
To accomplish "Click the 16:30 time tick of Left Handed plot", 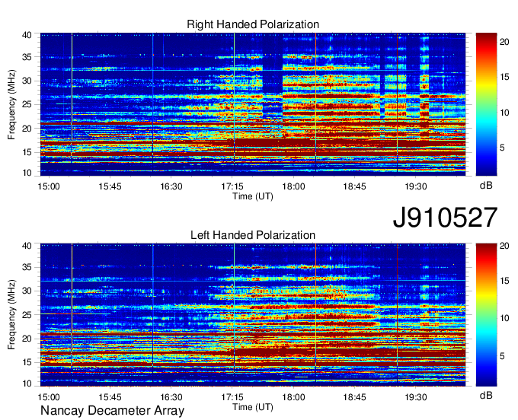I will coord(171,396).
